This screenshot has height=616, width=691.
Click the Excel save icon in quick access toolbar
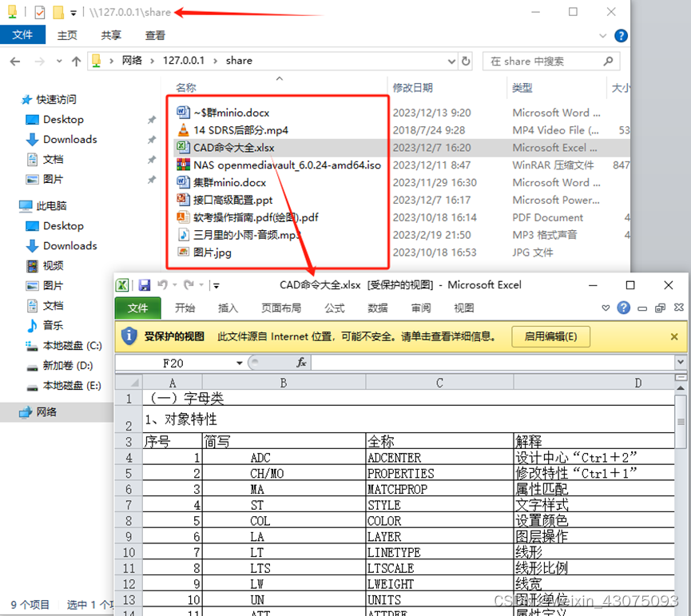(144, 285)
